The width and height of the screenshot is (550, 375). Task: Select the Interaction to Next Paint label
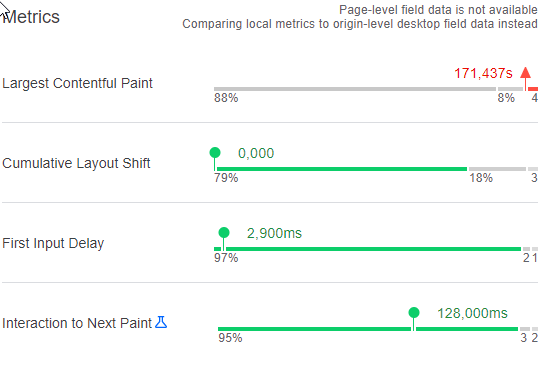point(77,323)
